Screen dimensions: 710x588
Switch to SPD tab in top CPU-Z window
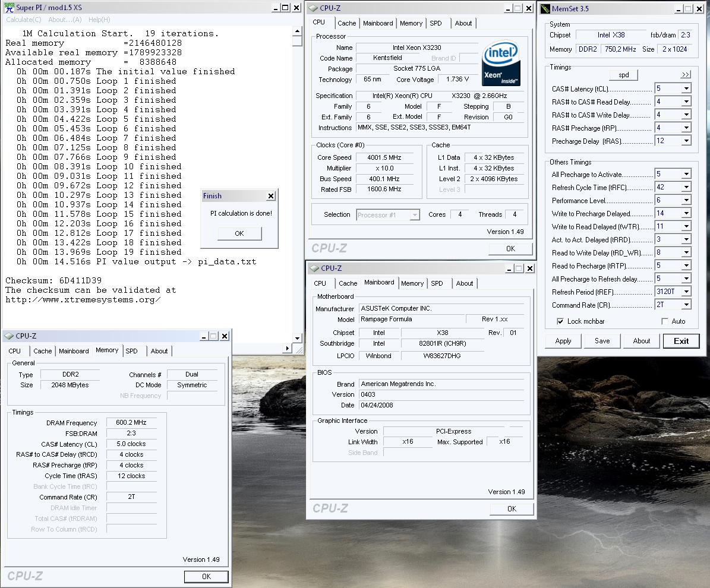pyautogui.click(x=436, y=23)
